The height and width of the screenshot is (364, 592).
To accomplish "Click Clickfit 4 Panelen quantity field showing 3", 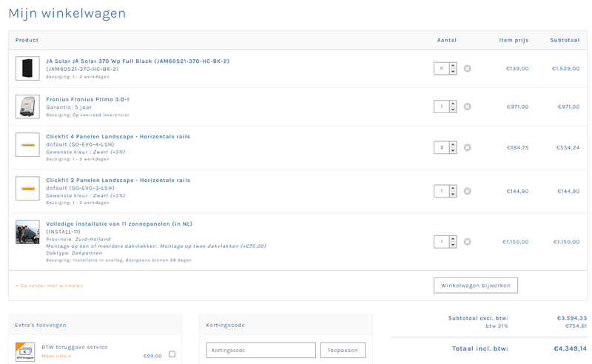I will click(441, 147).
